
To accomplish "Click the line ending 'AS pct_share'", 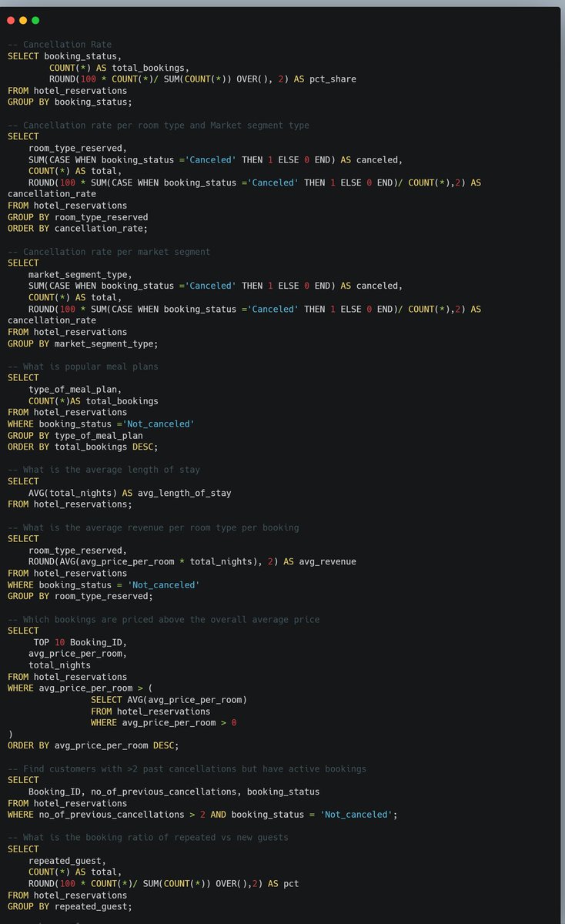I will point(202,79).
